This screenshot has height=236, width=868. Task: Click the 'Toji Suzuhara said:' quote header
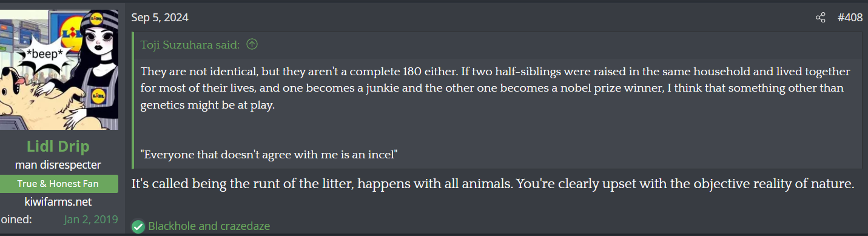[x=190, y=44]
